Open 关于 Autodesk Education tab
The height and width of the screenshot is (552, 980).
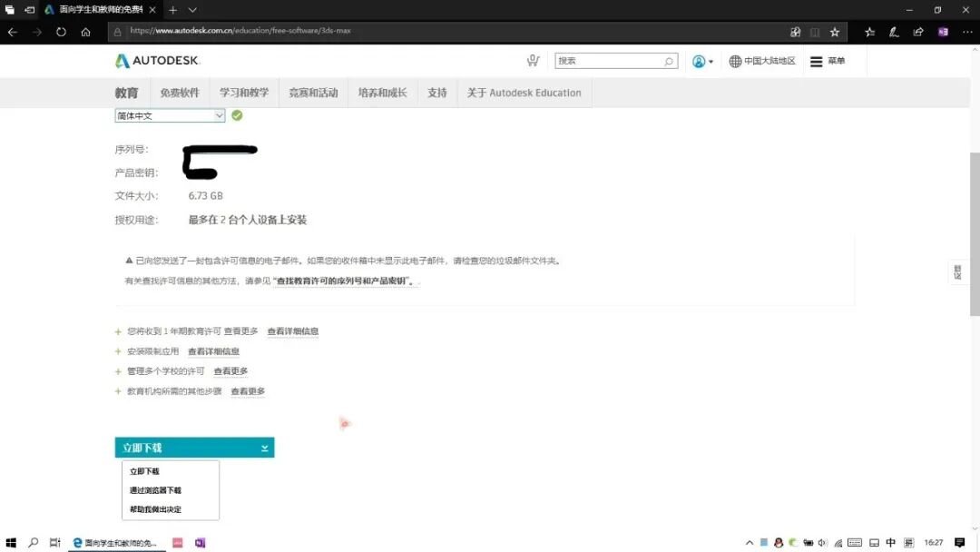coord(524,93)
